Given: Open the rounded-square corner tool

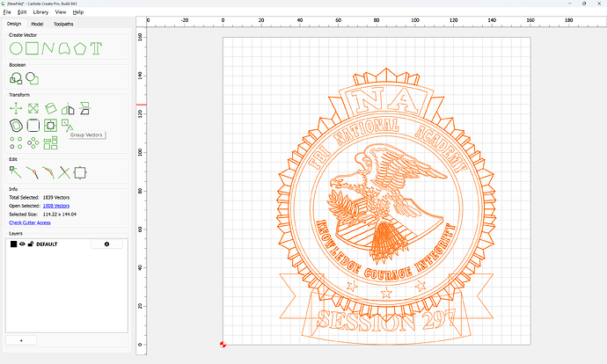Looking at the screenshot, I should pos(33,126).
